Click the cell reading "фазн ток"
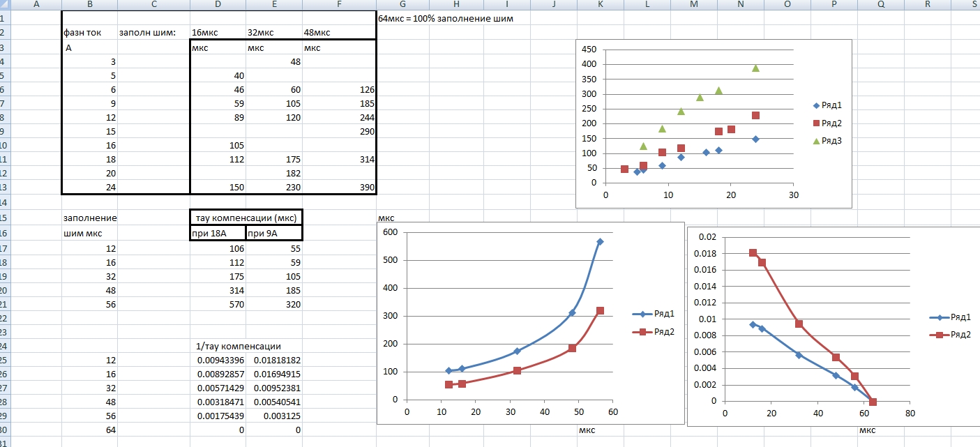The width and height of the screenshot is (980, 447). tap(90, 33)
